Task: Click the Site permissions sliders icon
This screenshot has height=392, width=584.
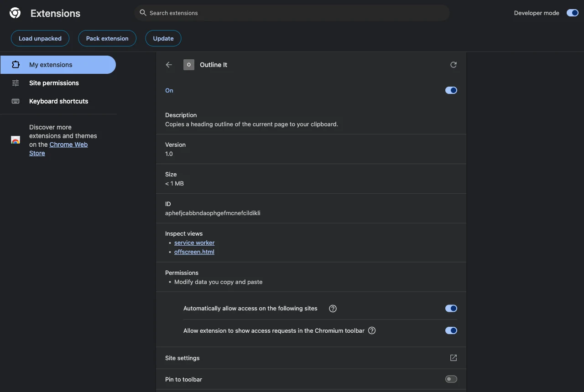Action: pyautogui.click(x=16, y=83)
